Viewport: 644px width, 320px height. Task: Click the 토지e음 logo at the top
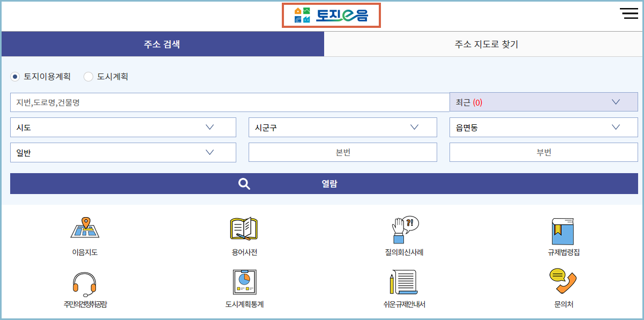pyautogui.click(x=332, y=16)
